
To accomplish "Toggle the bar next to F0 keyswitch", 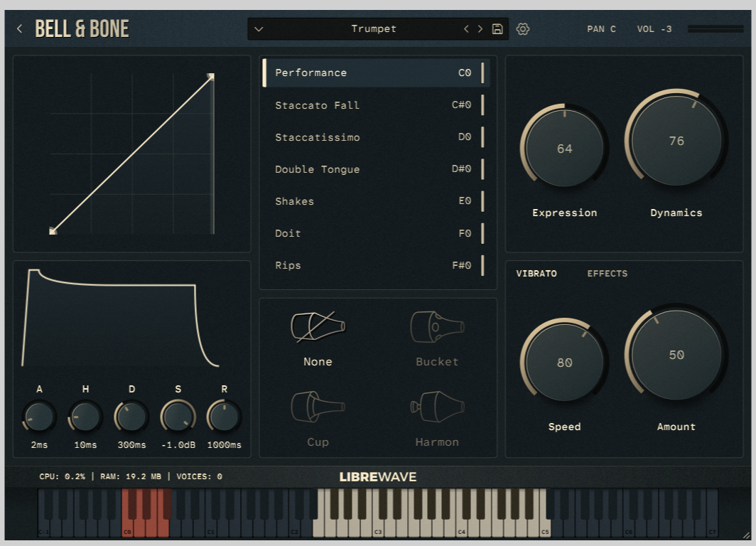I will point(482,233).
